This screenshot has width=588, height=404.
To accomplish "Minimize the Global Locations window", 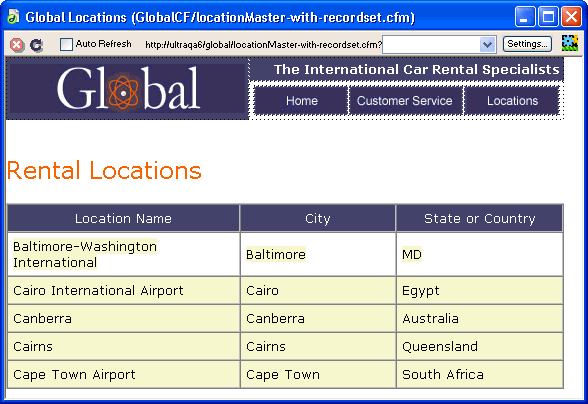I will pyautogui.click(x=525, y=17).
